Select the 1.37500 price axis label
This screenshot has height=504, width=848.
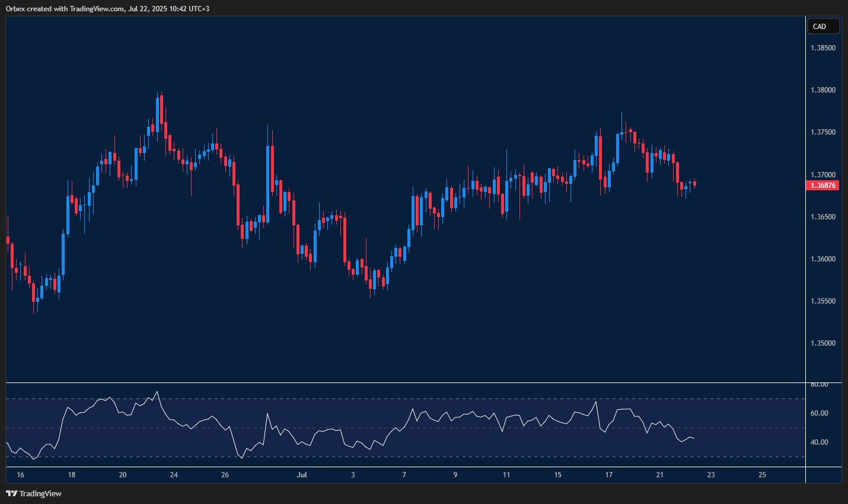(823, 132)
